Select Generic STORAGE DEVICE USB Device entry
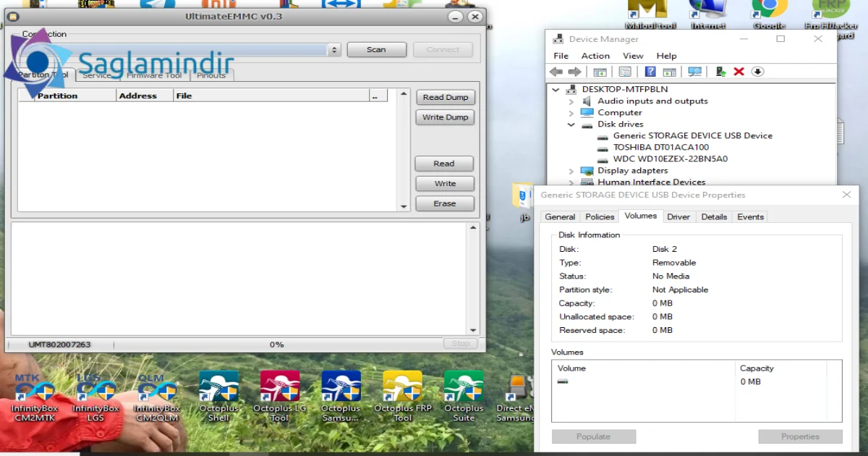This screenshot has width=868, height=456. [x=692, y=136]
